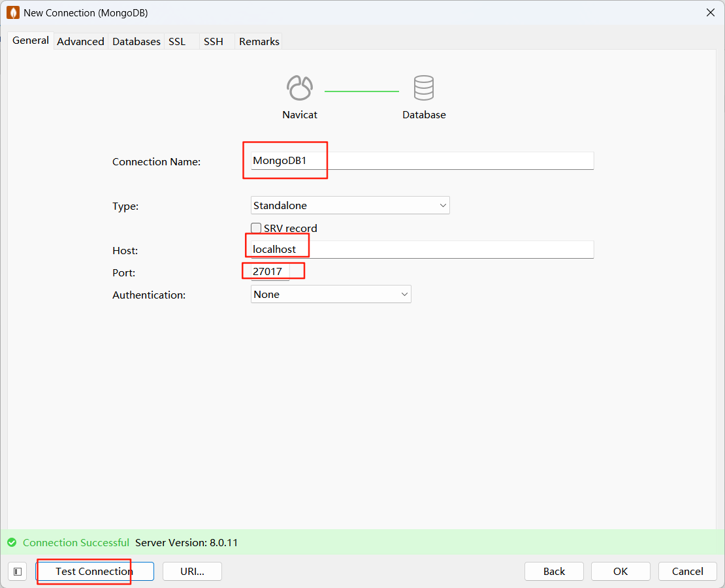Screen dimensions: 725x588
Task: Close the New Connection dialog
Action: (711, 12)
